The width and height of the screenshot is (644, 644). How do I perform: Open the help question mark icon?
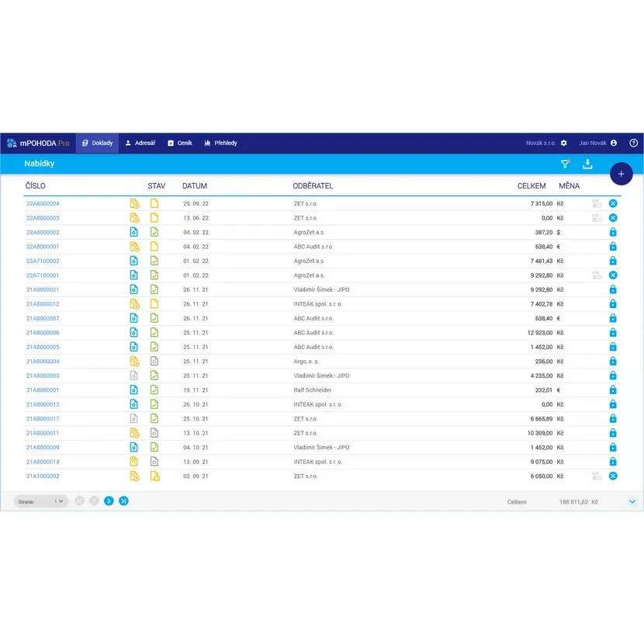tap(633, 143)
